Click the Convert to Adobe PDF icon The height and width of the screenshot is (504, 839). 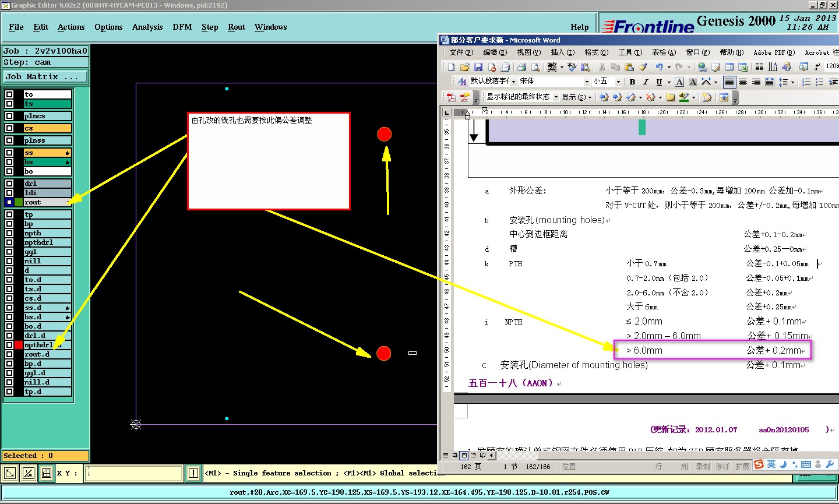[451, 97]
